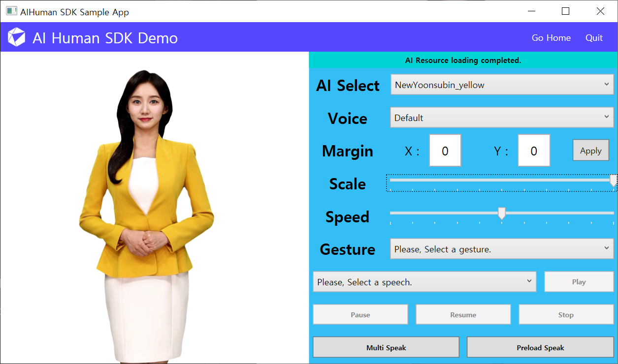The image size is (618, 364).
Task: Click the 'AI Human SDK Demo' header title
Action: (x=105, y=38)
